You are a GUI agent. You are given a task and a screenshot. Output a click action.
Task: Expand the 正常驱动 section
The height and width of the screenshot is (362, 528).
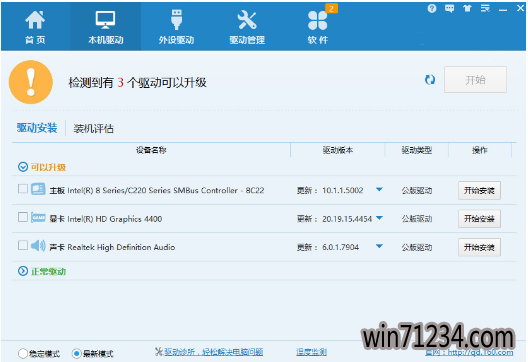(x=23, y=271)
